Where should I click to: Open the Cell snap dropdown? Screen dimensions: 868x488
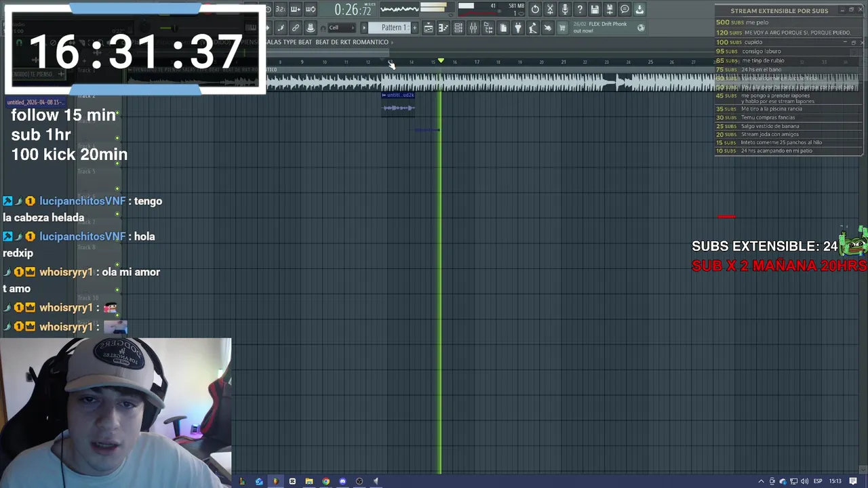pyautogui.click(x=341, y=28)
